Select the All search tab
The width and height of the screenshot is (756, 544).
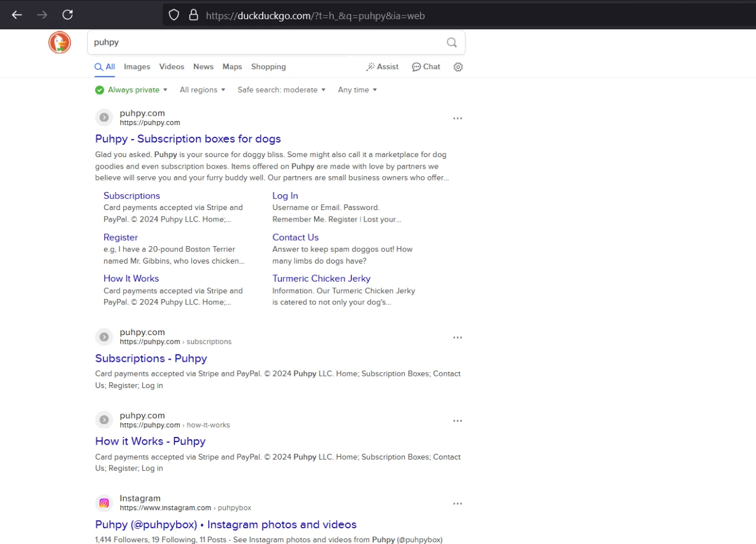[x=105, y=67]
